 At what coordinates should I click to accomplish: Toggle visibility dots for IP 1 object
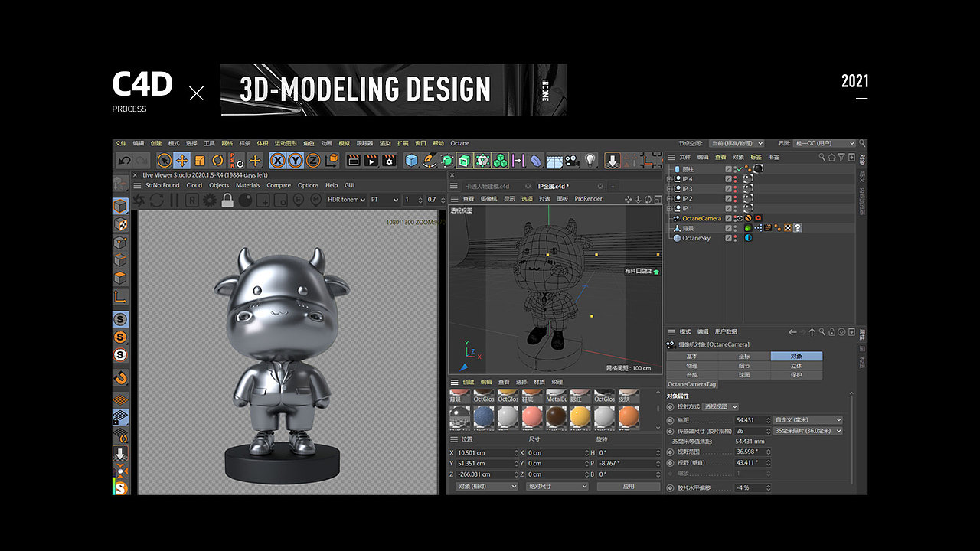[737, 208]
